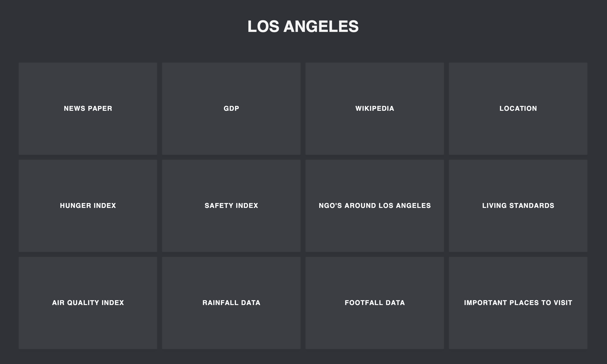Open the Hunger Index card
The image size is (607, 364).
[88, 206]
